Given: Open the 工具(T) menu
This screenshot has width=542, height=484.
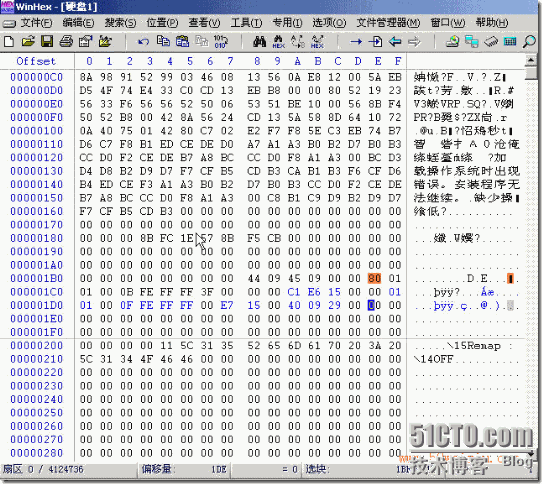Looking at the screenshot, I should pyautogui.click(x=246, y=23).
